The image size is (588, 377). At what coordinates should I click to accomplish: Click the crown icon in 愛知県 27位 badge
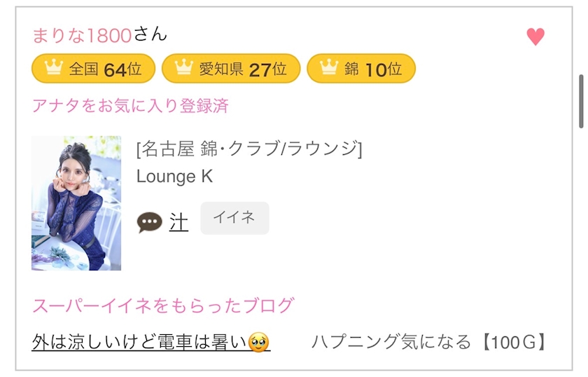(183, 67)
